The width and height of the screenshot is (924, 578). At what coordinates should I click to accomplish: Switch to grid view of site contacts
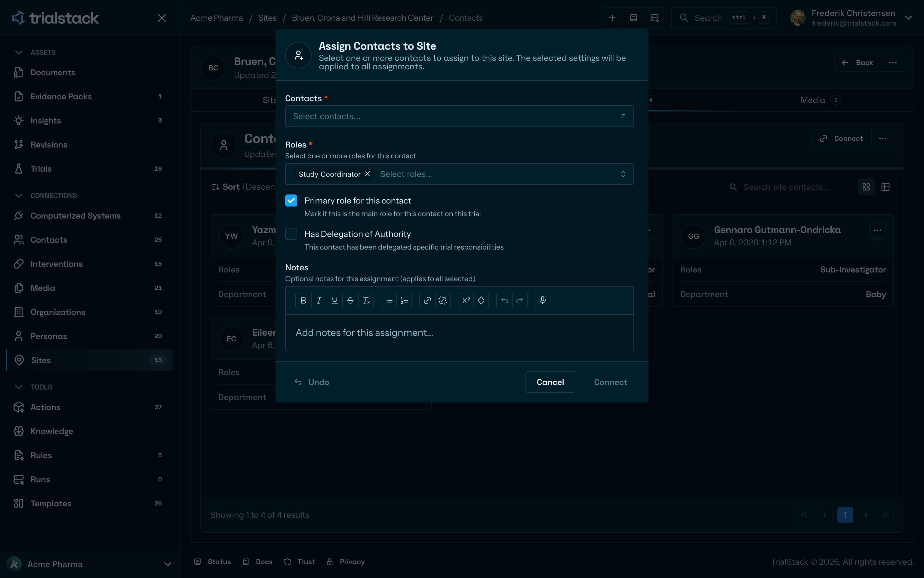(x=866, y=187)
